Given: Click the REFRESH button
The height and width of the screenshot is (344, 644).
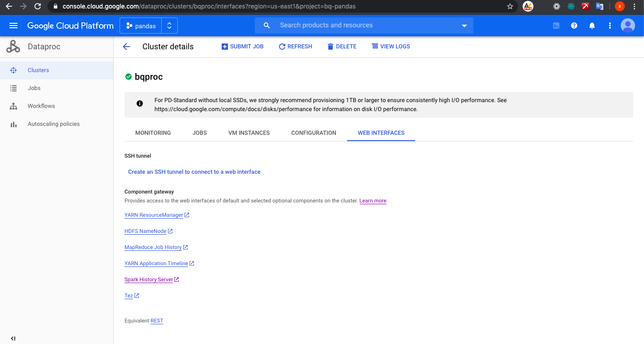Looking at the screenshot, I should pos(295,47).
